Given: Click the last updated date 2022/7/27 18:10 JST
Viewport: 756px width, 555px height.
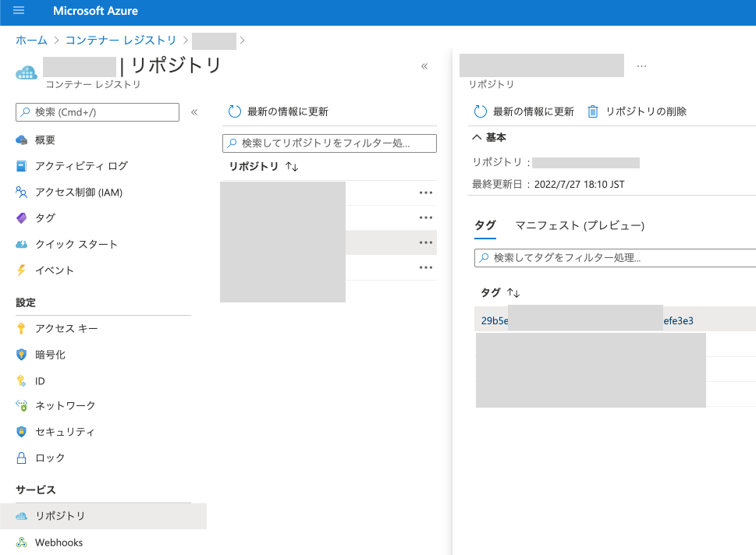Looking at the screenshot, I should point(579,185).
